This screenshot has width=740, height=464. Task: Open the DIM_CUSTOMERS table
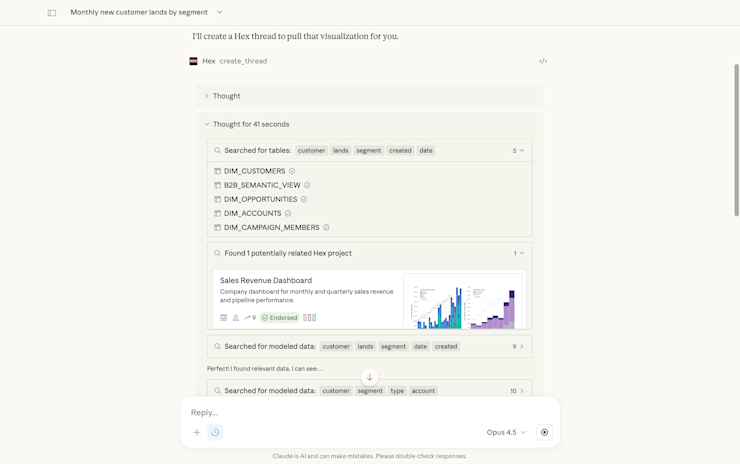point(254,171)
